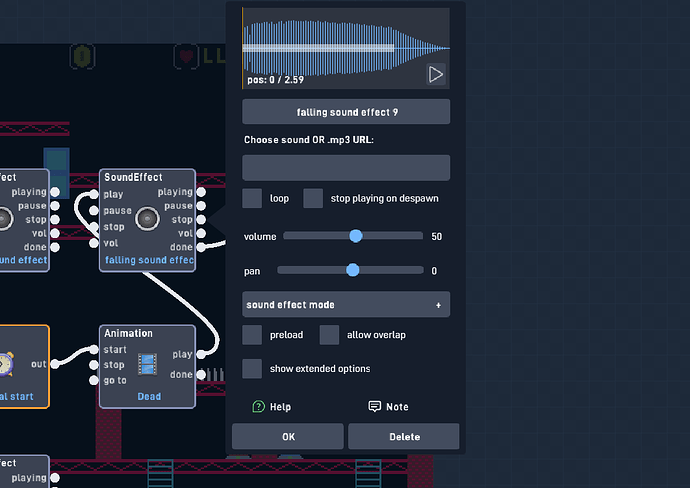Click OK to confirm sound settings
690x488 pixels.
click(x=288, y=437)
